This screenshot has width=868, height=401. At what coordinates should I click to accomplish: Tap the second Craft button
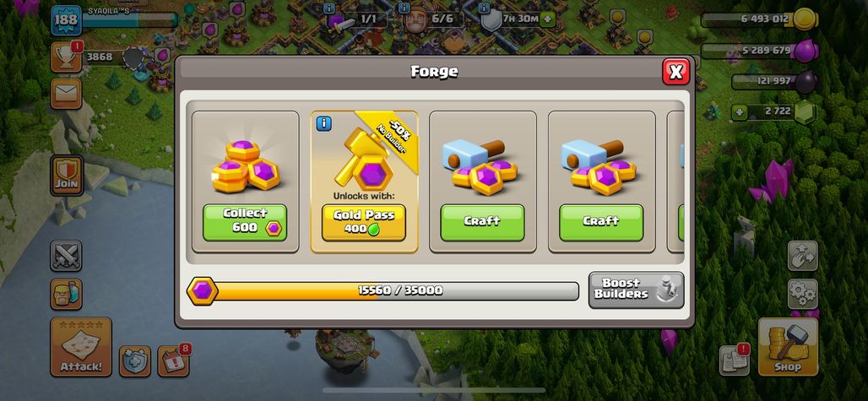point(601,222)
